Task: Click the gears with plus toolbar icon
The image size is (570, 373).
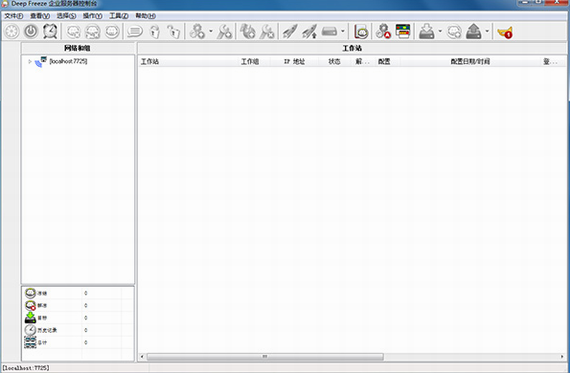Action: [198, 32]
